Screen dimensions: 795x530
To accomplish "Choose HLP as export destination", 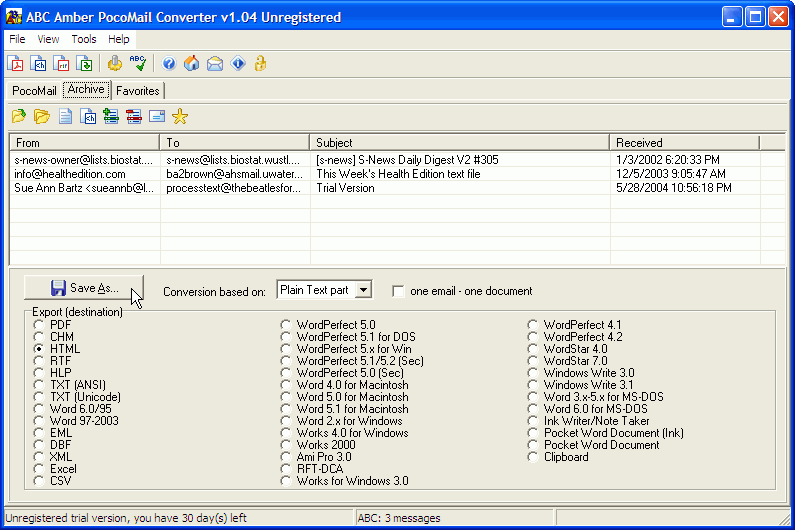I will pos(39,373).
